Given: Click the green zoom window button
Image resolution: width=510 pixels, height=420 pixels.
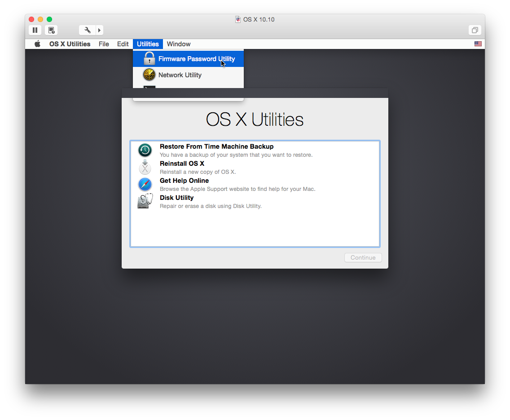Looking at the screenshot, I should [x=49, y=19].
